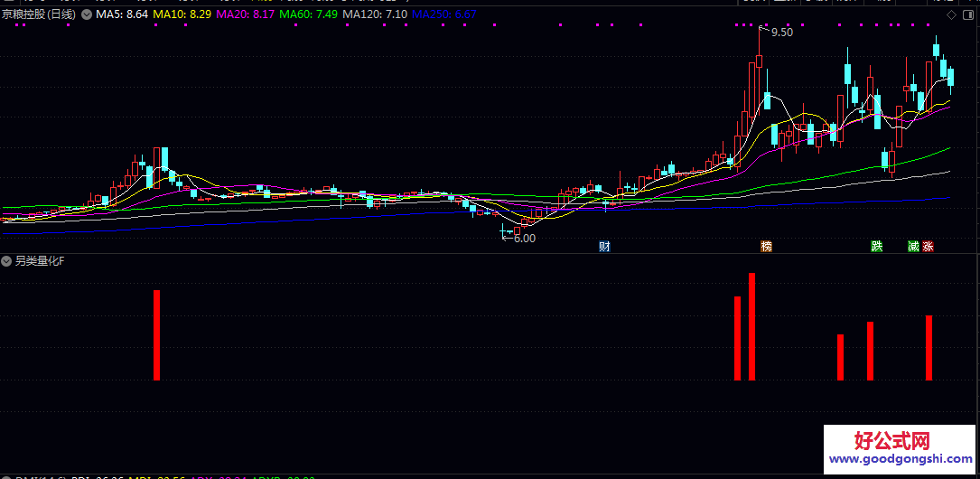Open the dropdown arrow beside 京粮控股(日线)
This screenshot has width=980, height=479.
coord(86,14)
